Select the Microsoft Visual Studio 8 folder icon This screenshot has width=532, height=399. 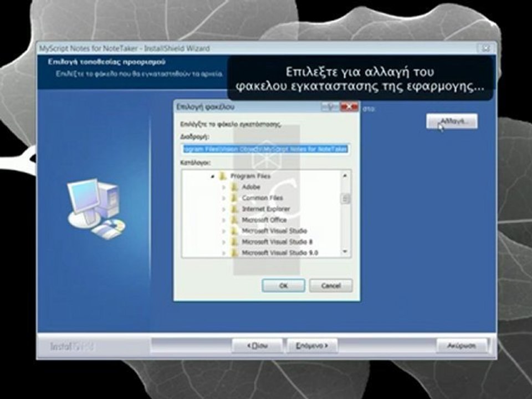(x=234, y=241)
